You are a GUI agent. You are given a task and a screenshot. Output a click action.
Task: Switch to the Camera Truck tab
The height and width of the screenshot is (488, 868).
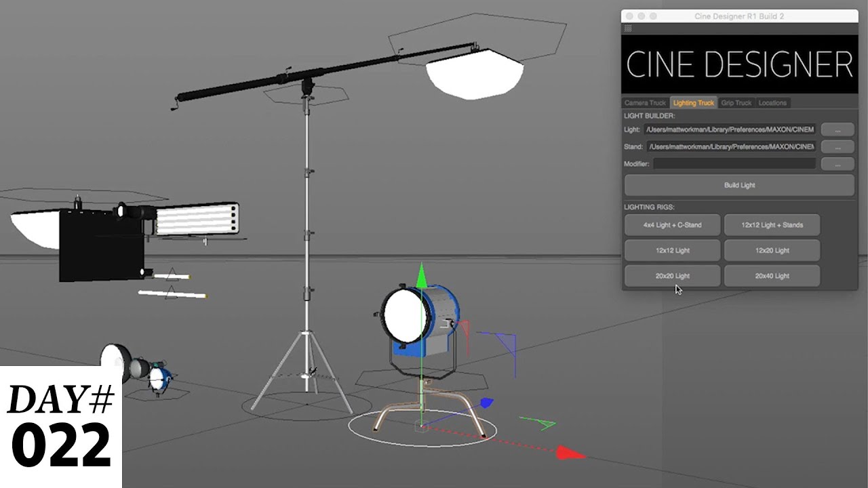tap(645, 103)
